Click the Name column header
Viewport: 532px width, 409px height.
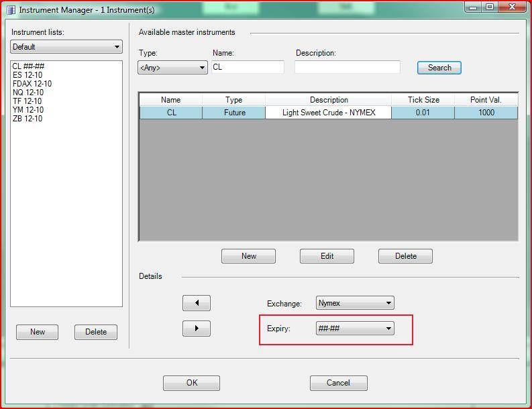[x=171, y=100]
